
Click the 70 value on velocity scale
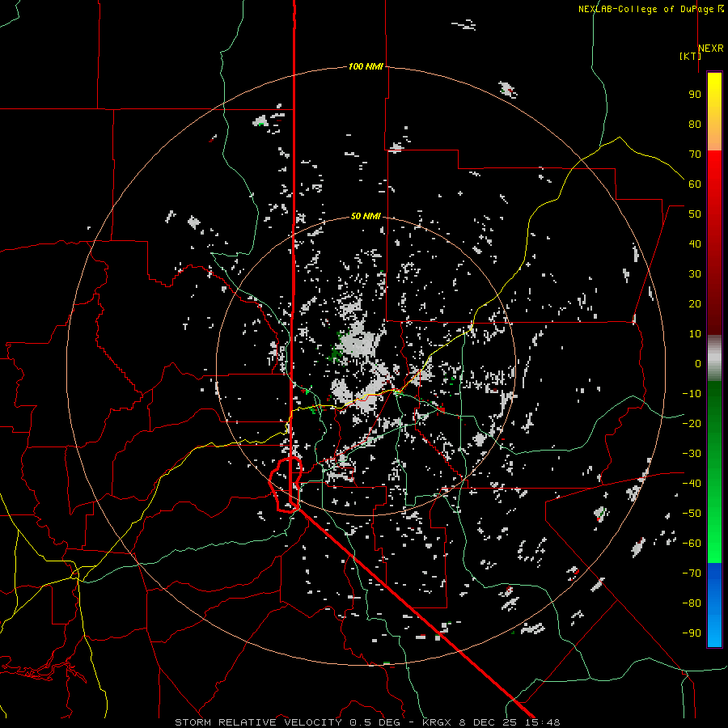click(x=695, y=154)
